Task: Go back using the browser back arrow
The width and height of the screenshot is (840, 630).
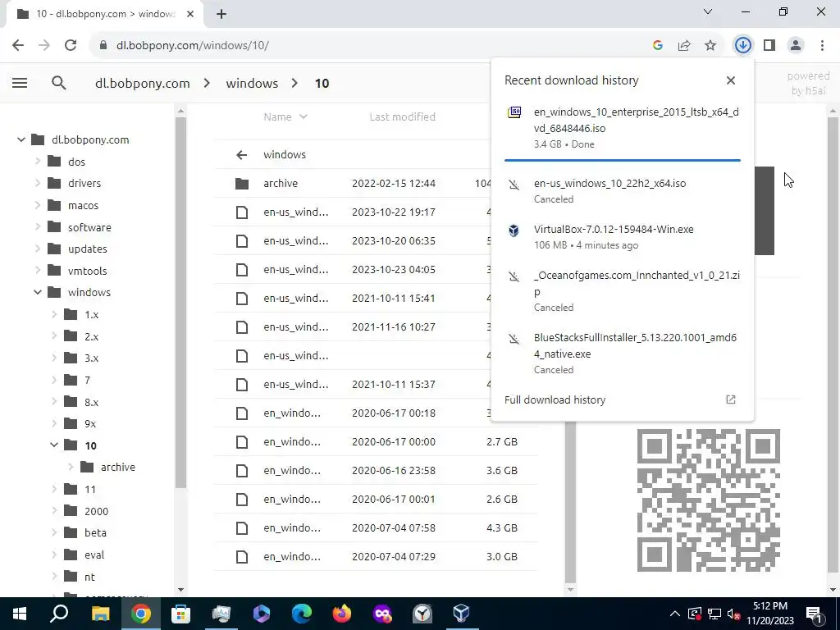Action: coord(18,46)
